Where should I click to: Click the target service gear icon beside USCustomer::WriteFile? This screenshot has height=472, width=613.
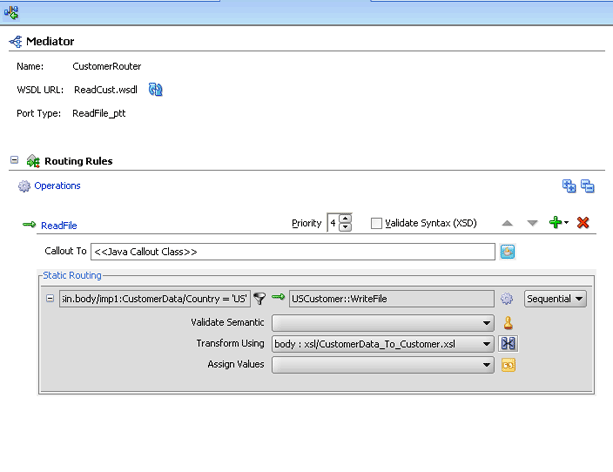507,299
